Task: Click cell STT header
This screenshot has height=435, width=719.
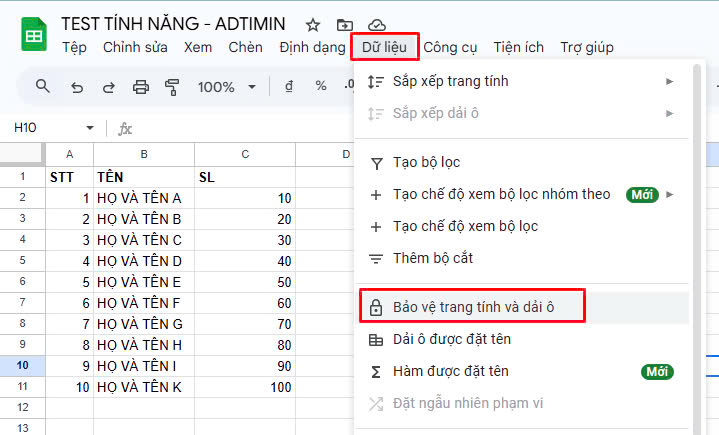Action: click(70, 177)
